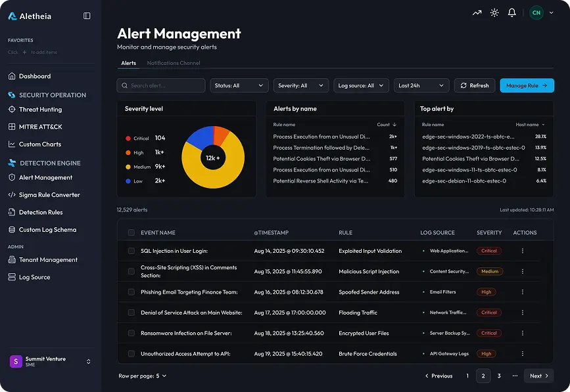570x392 pixels.
Task: Click the Alert Management shield icon
Action: click(x=12, y=177)
